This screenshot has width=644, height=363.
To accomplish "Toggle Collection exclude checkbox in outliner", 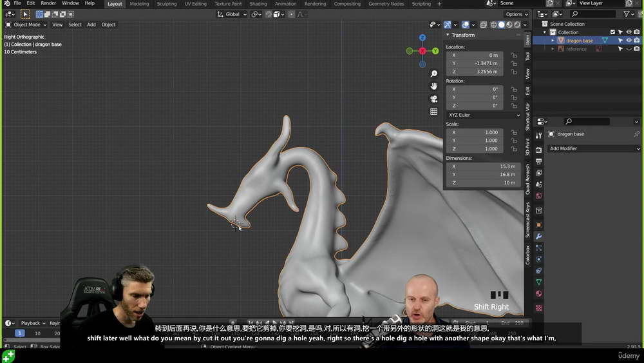I will coord(612,32).
